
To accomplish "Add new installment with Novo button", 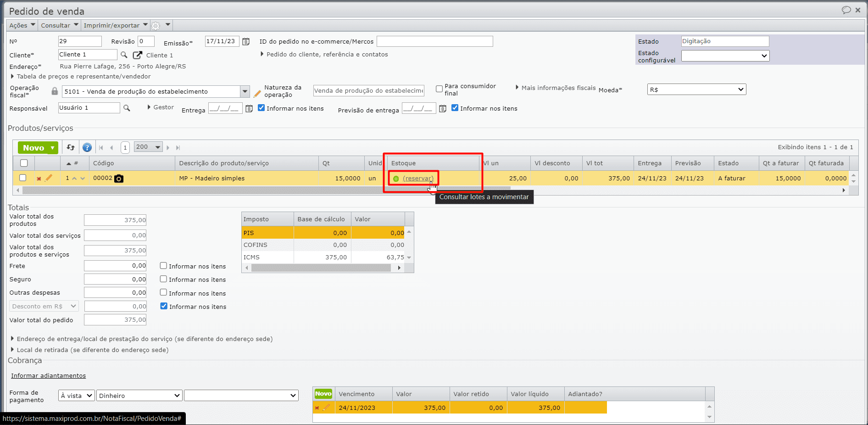I will tap(323, 394).
